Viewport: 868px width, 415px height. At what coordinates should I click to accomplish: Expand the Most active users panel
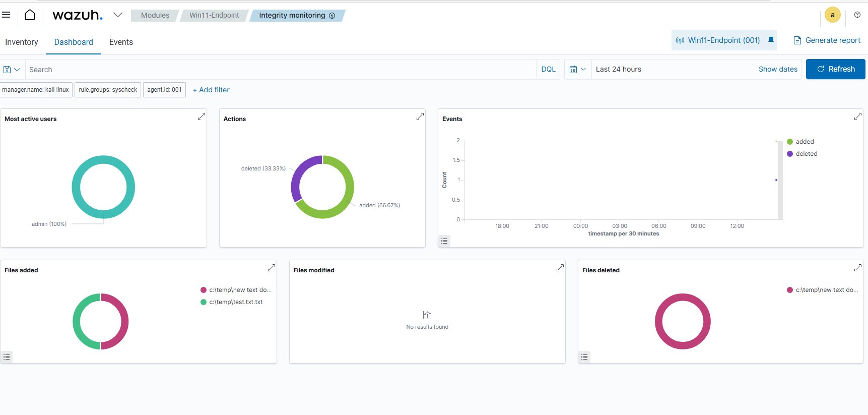pos(201,116)
